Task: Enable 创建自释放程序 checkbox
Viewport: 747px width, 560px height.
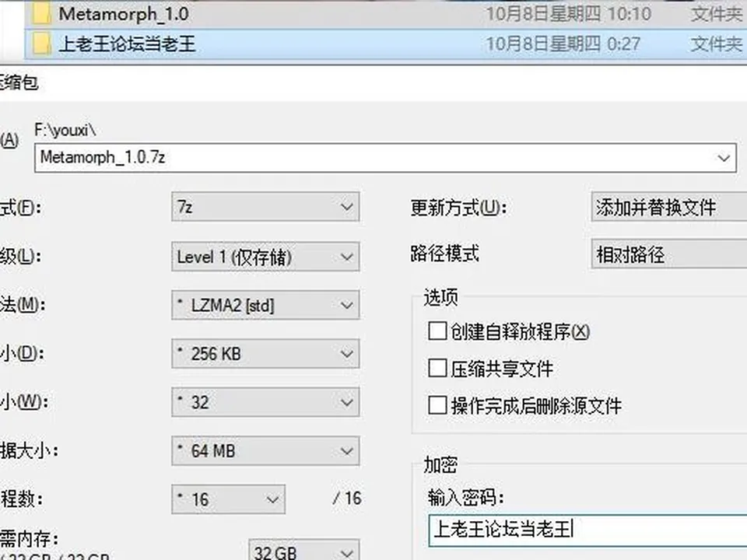Action: pyautogui.click(x=437, y=331)
